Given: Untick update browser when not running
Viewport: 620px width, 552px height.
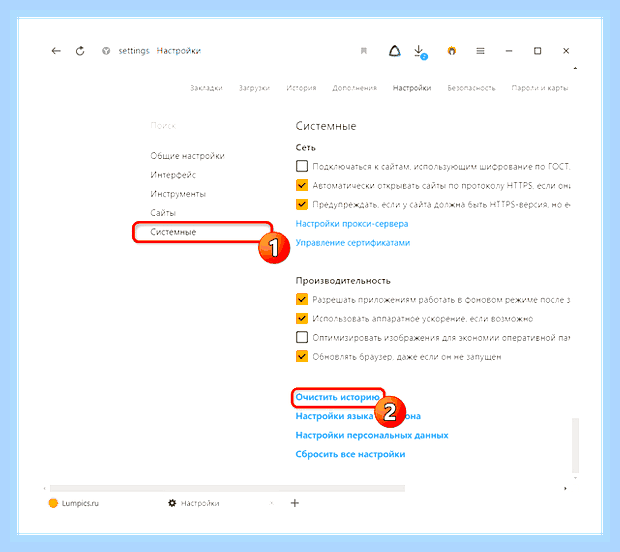Looking at the screenshot, I should pyautogui.click(x=302, y=356).
